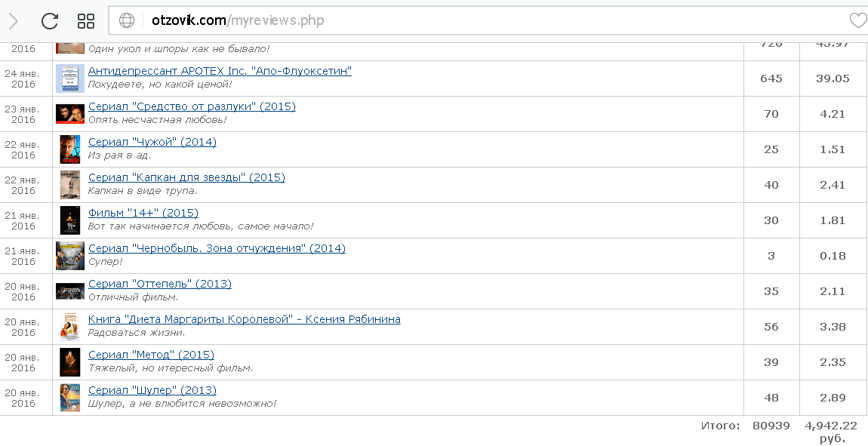Open Сериал "Капкан для звезды" link
The width and height of the screenshot is (868, 446).
coord(186,177)
